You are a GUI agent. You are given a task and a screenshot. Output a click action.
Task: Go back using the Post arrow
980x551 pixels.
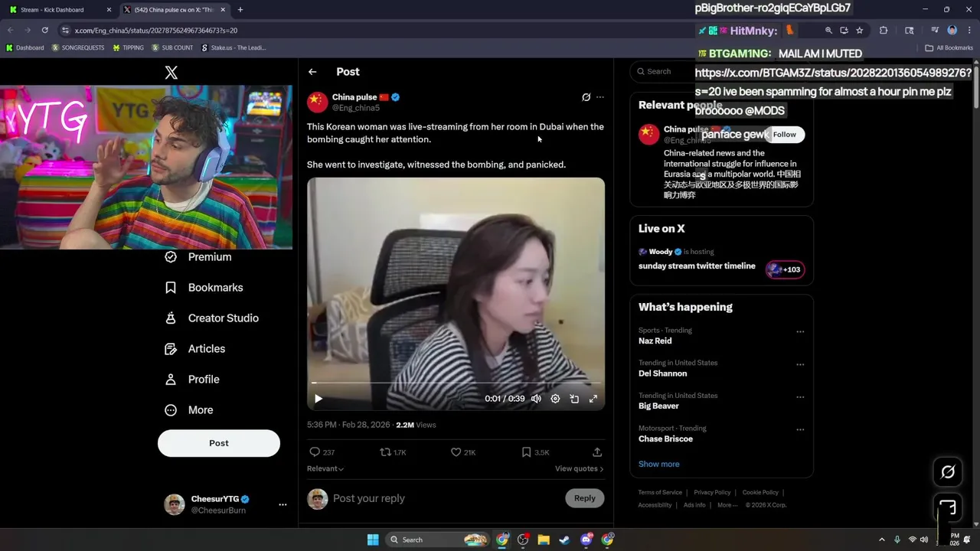[x=312, y=72]
